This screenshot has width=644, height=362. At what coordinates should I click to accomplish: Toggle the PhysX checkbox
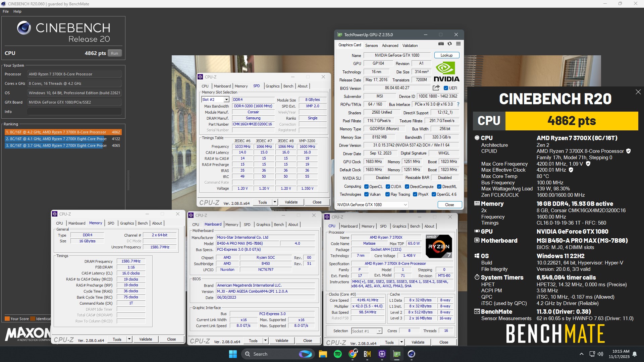pos(415,194)
